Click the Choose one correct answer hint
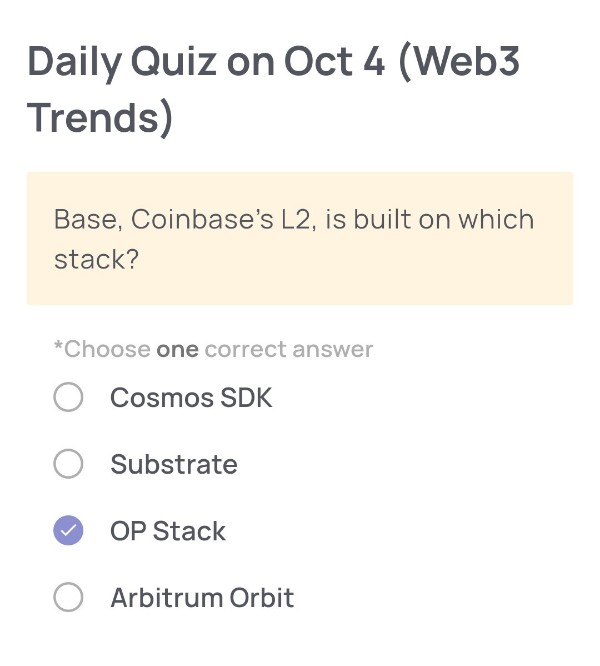 pos(213,349)
